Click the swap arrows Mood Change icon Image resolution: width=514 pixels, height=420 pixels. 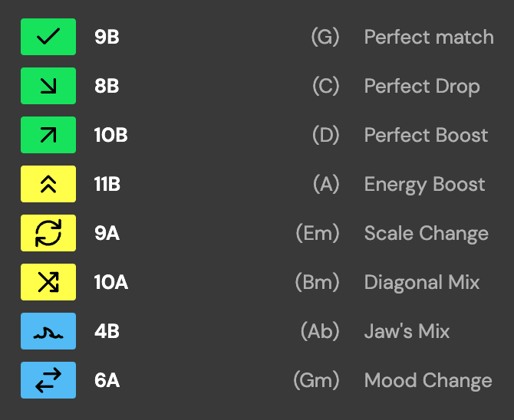[48, 380]
